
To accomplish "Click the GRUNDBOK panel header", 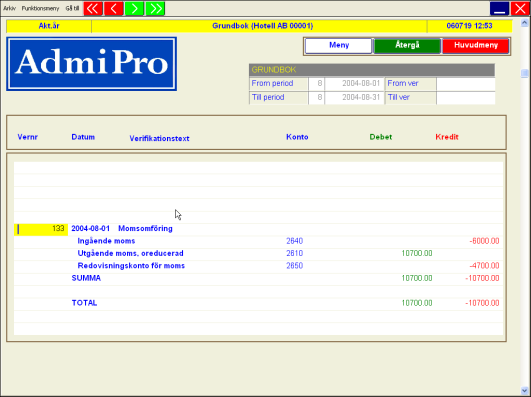I will click(x=372, y=70).
